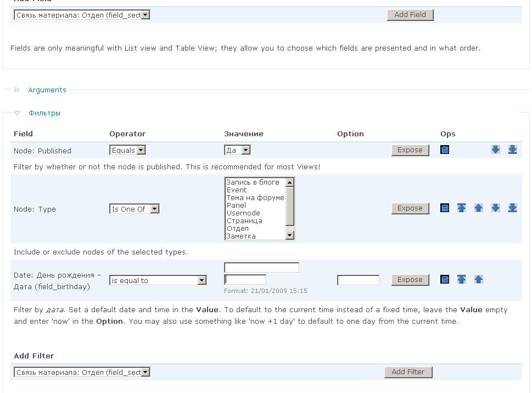Move Node: Type filter to bottom
Viewport: 532px width, 393px height.
(x=512, y=208)
